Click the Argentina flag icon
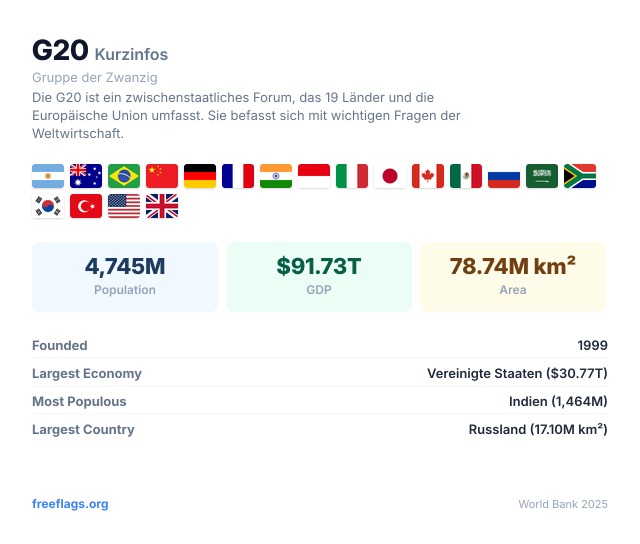The width and height of the screenshot is (640, 544). [x=48, y=176]
